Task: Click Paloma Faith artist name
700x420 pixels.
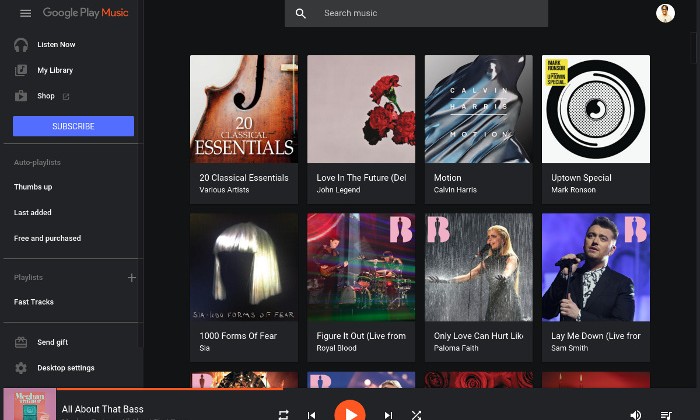Action: tap(456, 348)
